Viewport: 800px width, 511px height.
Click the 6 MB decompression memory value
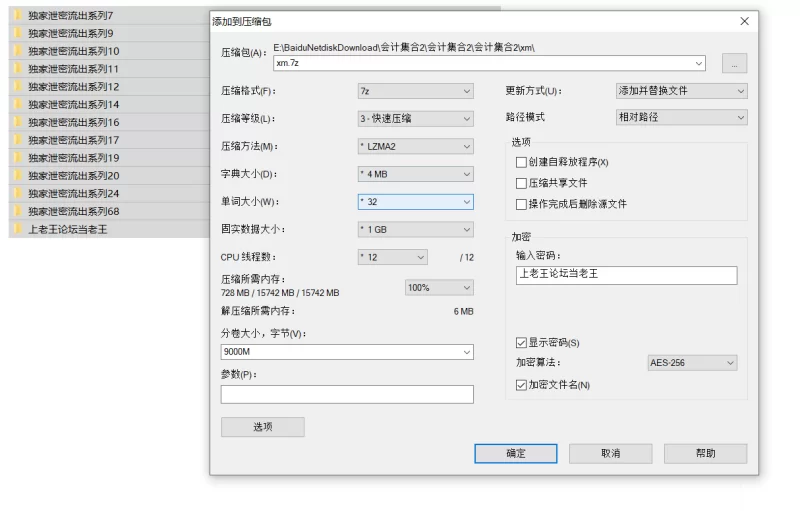(x=463, y=311)
